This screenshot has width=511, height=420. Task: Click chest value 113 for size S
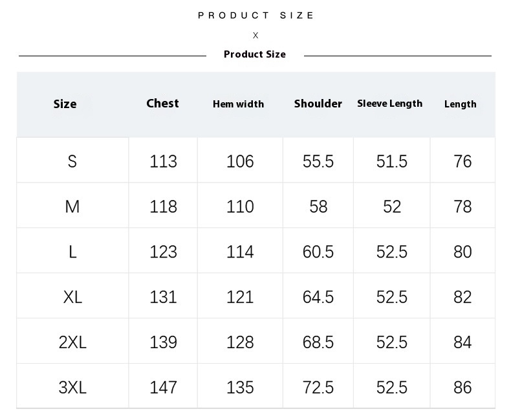[163, 161]
